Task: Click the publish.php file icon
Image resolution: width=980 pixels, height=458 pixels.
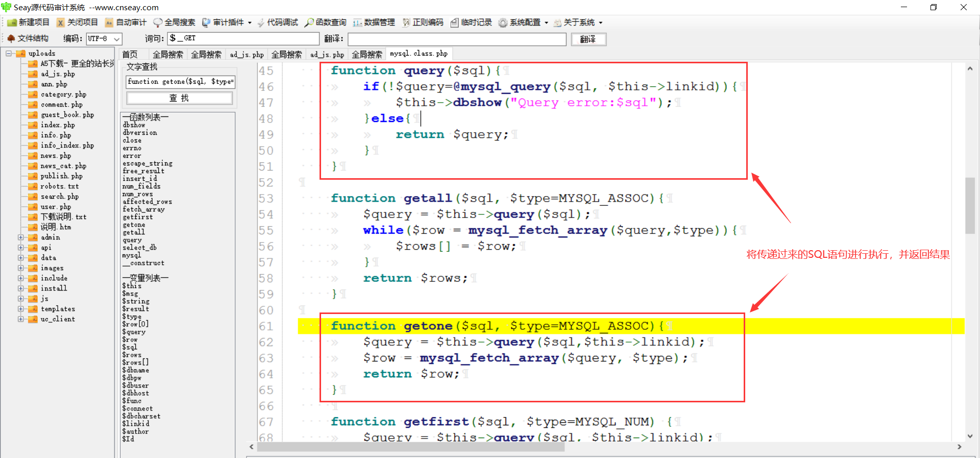Action: click(33, 176)
